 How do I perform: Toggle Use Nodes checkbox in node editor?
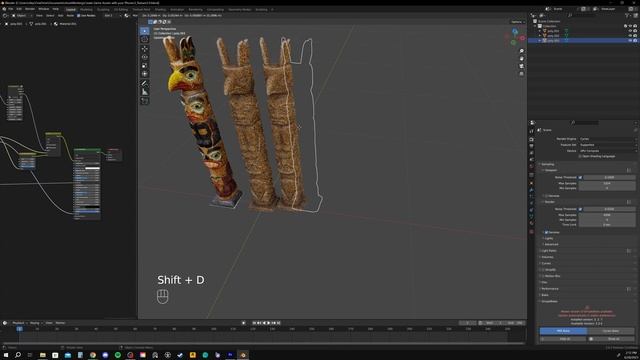pyautogui.click(x=79, y=16)
